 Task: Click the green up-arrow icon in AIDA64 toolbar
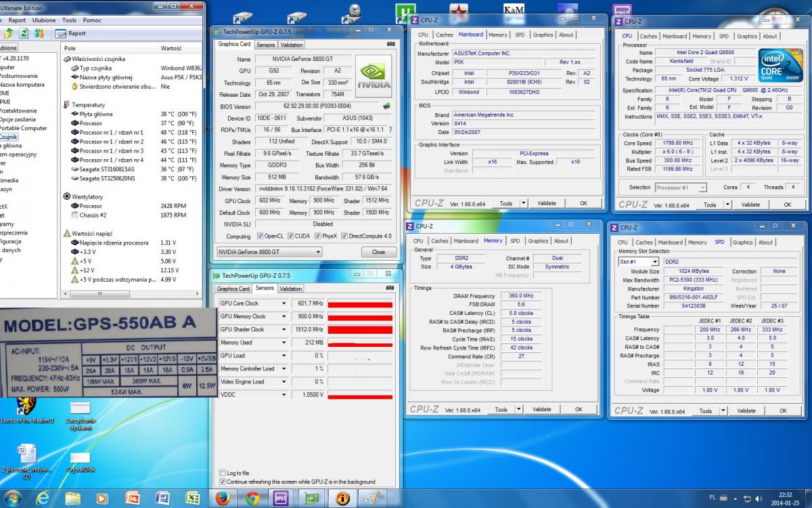(x=8, y=33)
